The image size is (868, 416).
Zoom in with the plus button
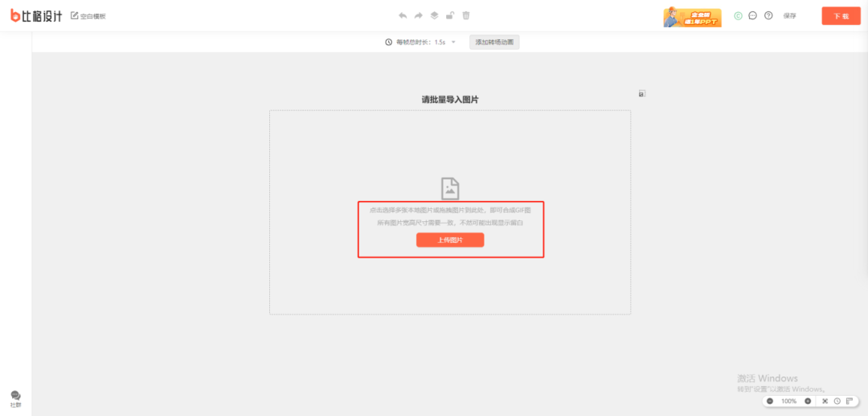[x=808, y=401]
